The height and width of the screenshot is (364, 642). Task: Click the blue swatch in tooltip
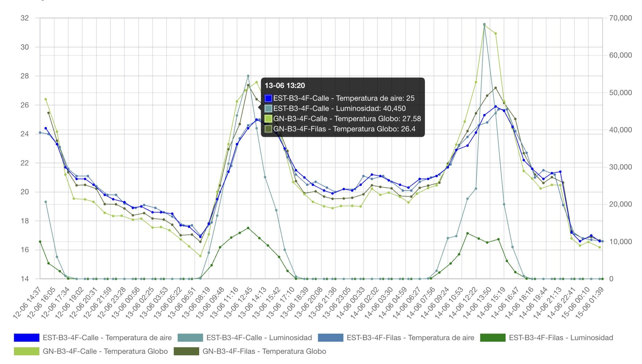(x=268, y=98)
